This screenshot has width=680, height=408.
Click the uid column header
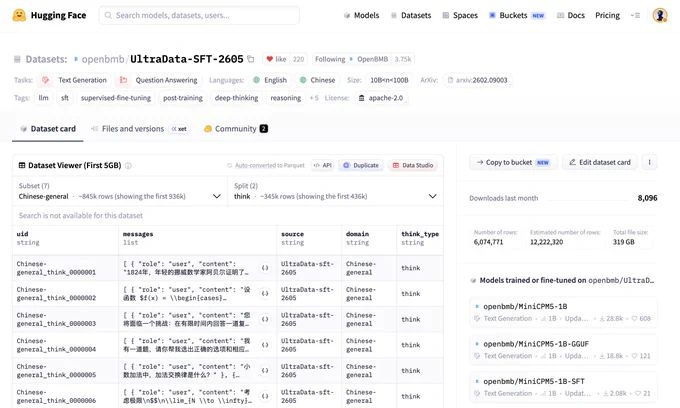coord(65,238)
